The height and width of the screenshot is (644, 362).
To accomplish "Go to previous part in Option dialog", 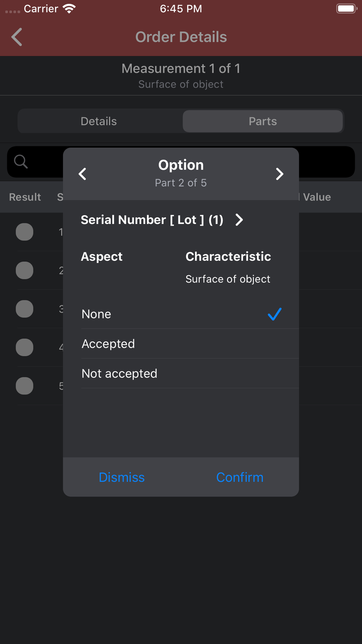I will click(83, 174).
